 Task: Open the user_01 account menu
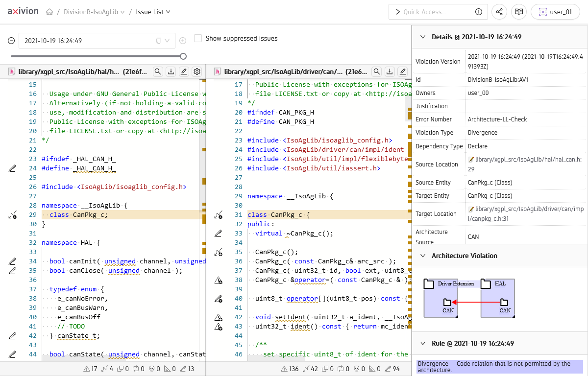point(555,12)
